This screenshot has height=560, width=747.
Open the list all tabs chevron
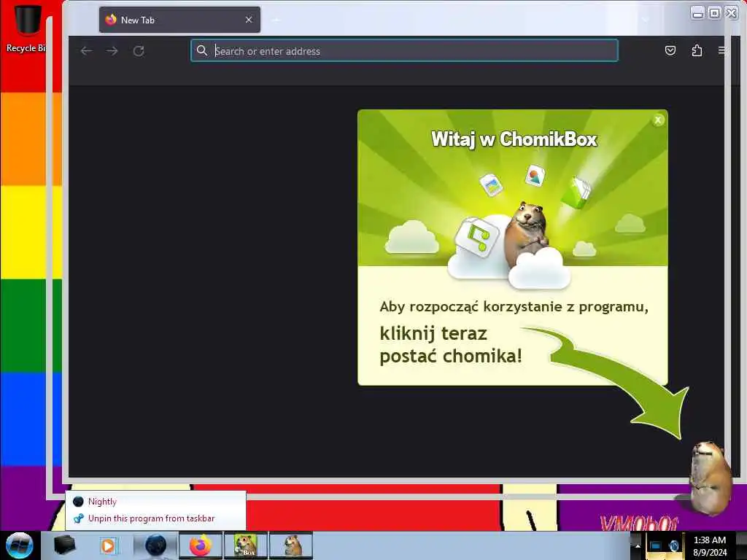tap(645, 20)
